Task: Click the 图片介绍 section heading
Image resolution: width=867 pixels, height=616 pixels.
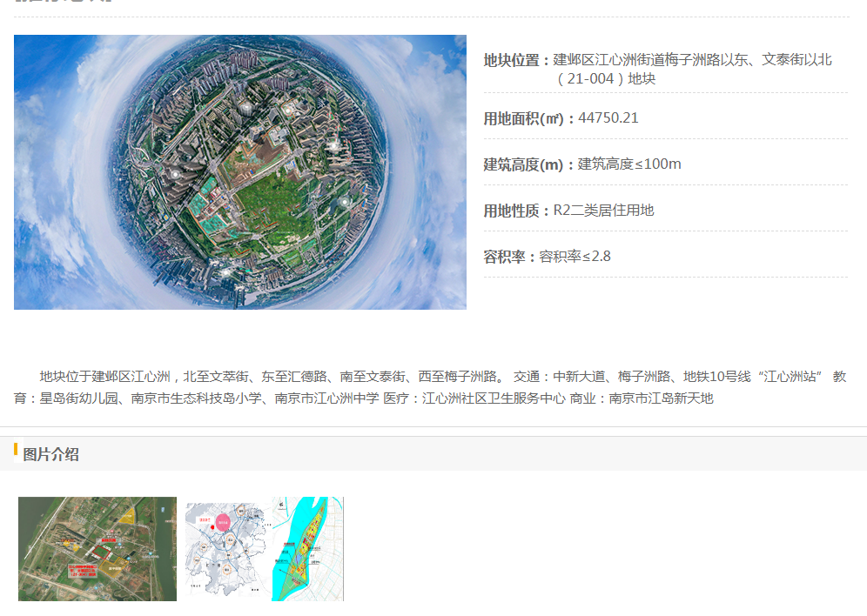Action: point(50,454)
